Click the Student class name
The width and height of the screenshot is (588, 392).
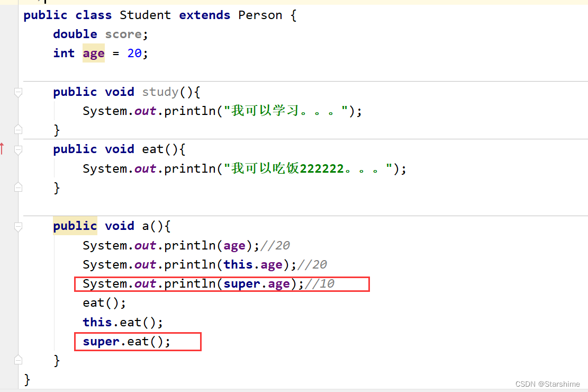[145, 15]
